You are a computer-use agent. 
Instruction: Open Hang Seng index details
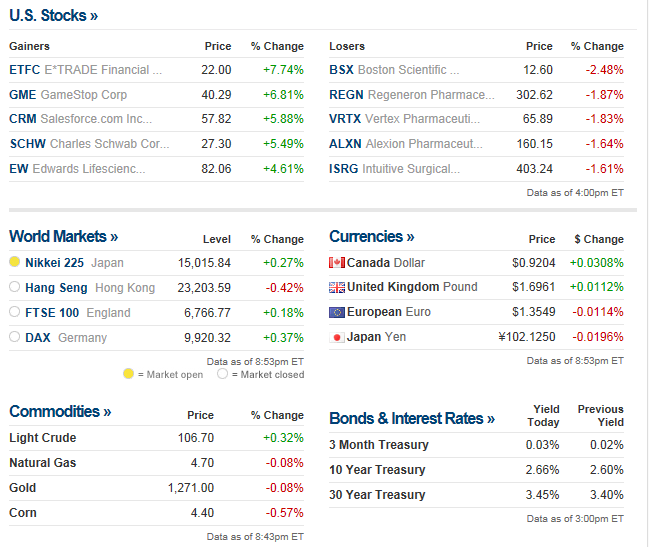point(56,288)
